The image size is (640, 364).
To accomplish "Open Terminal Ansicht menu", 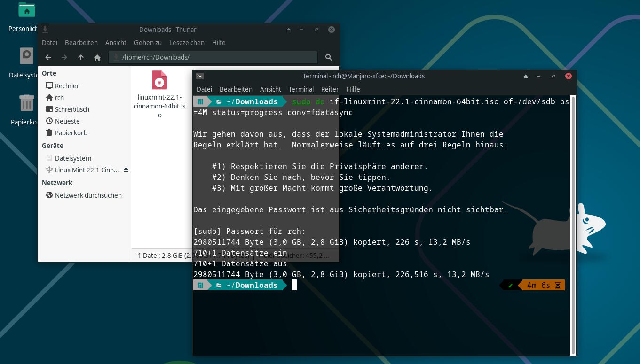I will click(x=270, y=89).
